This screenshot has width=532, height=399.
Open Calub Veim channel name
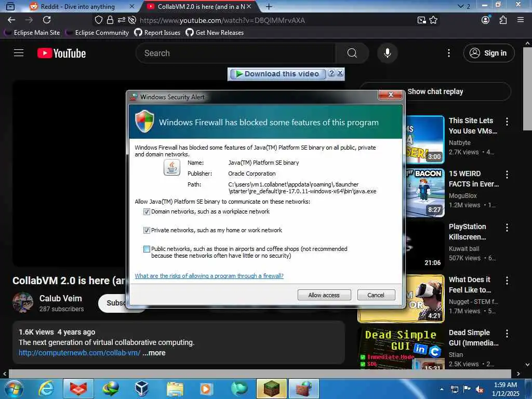(60, 299)
